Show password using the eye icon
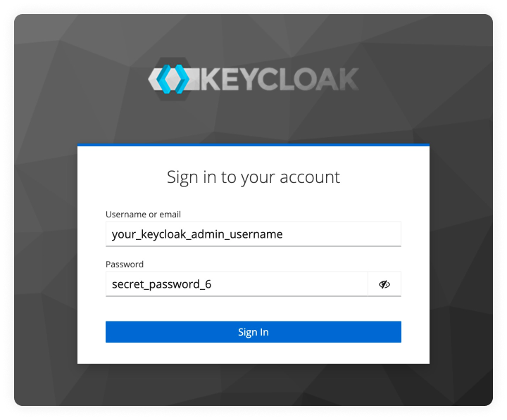Screen dimensions: 507x420 pyautogui.click(x=384, y=284)
